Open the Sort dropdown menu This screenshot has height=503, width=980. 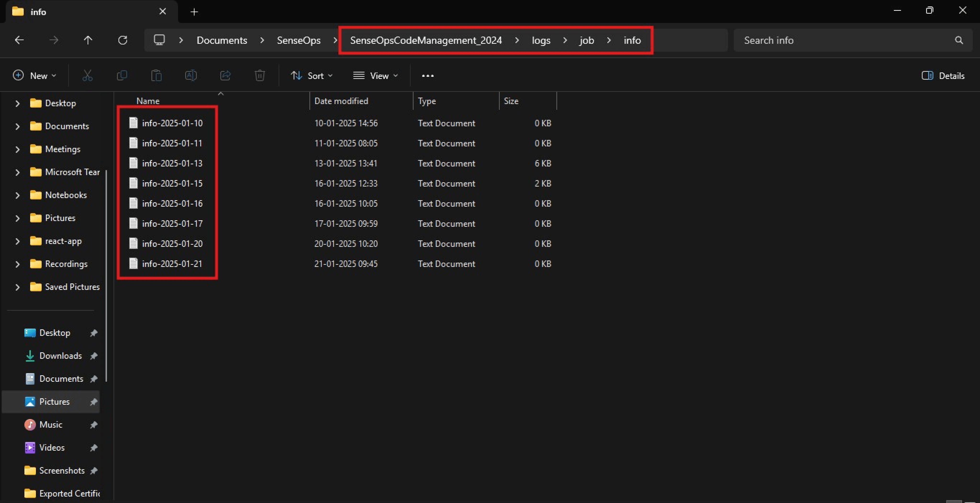[312, 76]
